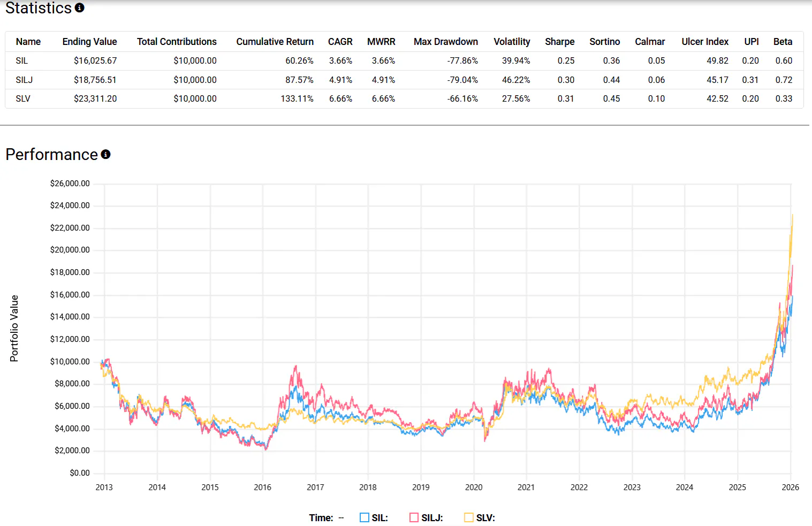Screen dimensions: 812x526
Task: Click the SILJ Ulcer Index value 45.17
Action: click(717, 80)
